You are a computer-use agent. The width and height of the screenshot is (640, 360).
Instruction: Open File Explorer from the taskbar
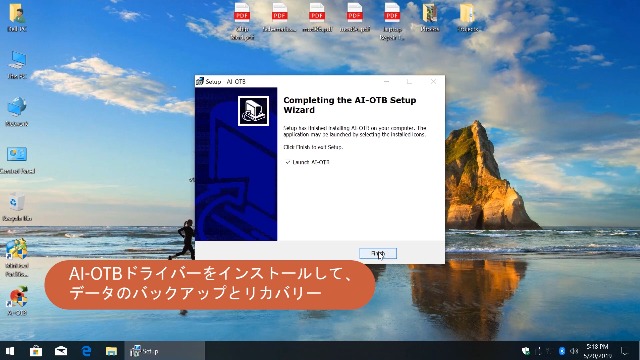(111, 351)
